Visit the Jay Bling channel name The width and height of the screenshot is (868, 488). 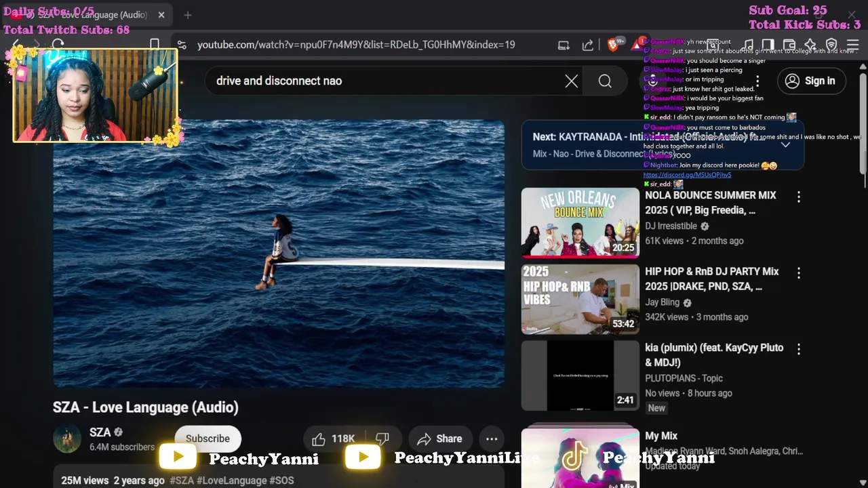point(662,302)
